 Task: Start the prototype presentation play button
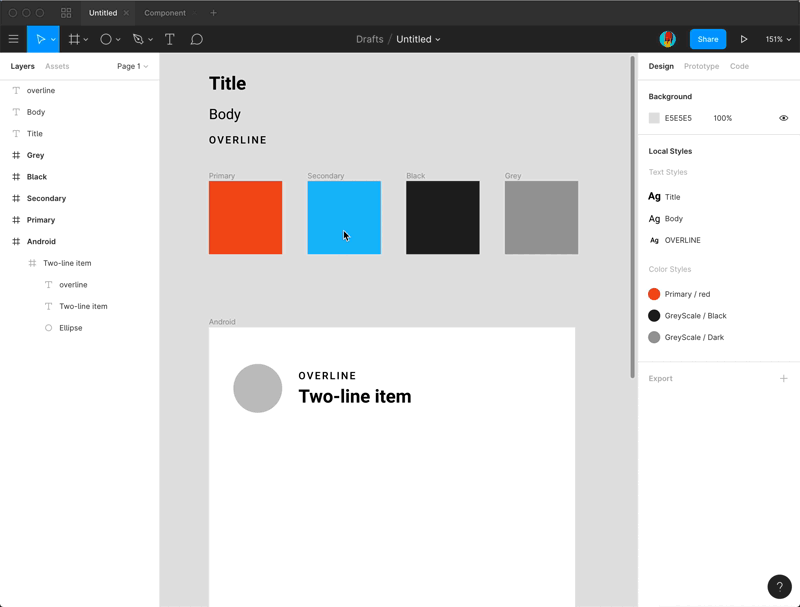[x=744, y=39]
